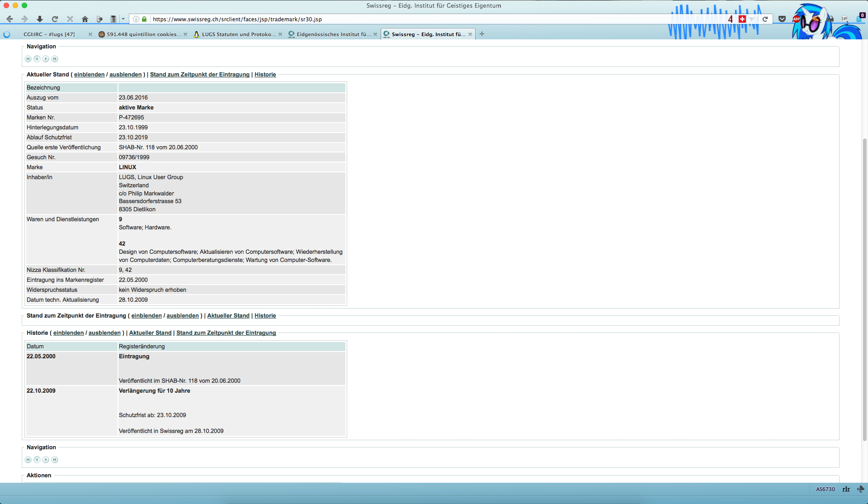868x504 pixels.
Task: Click AS6730 in the status bar
Action: click(826, 489)
